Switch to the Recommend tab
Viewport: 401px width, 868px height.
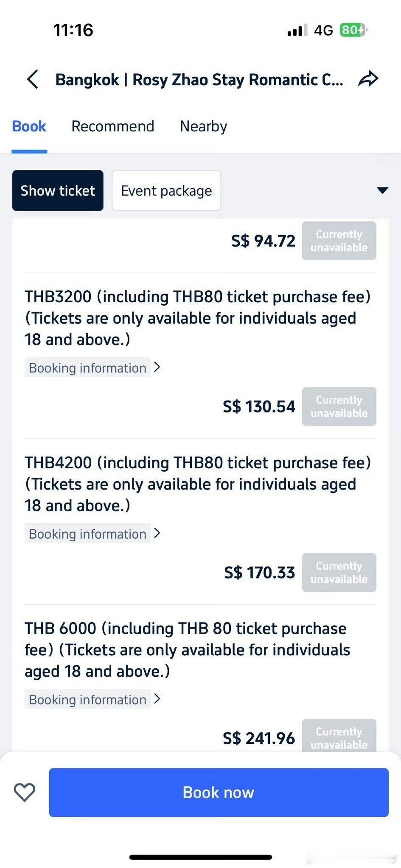coord(112,126)
